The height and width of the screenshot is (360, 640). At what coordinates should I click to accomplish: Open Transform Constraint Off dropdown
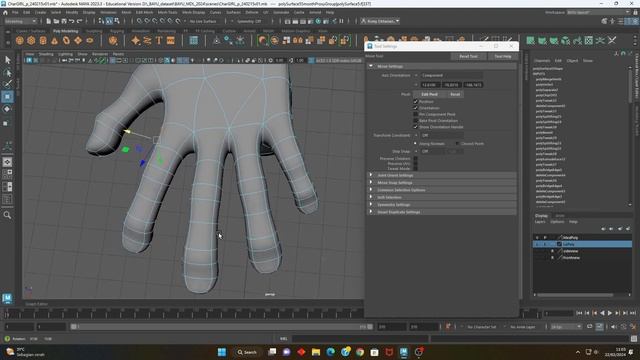[x=442, y=135]
